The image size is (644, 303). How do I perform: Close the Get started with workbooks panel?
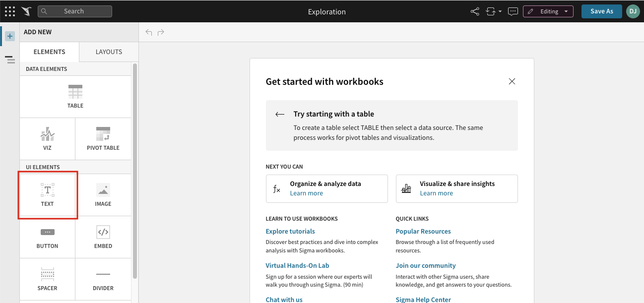(x=512, y=81)
